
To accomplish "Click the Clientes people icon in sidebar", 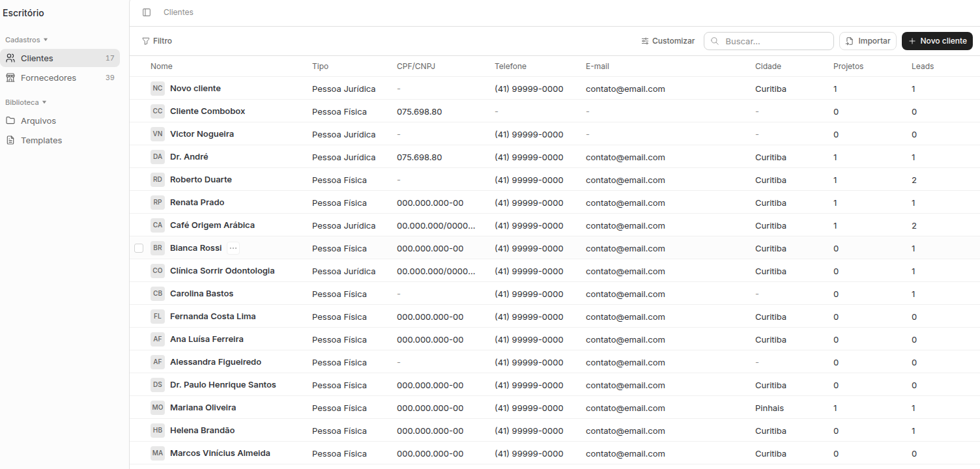I will click(10, 58).
